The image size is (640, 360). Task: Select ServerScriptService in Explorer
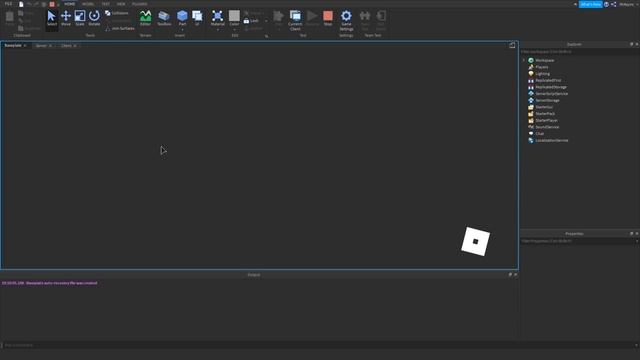[x=551, y=94]
